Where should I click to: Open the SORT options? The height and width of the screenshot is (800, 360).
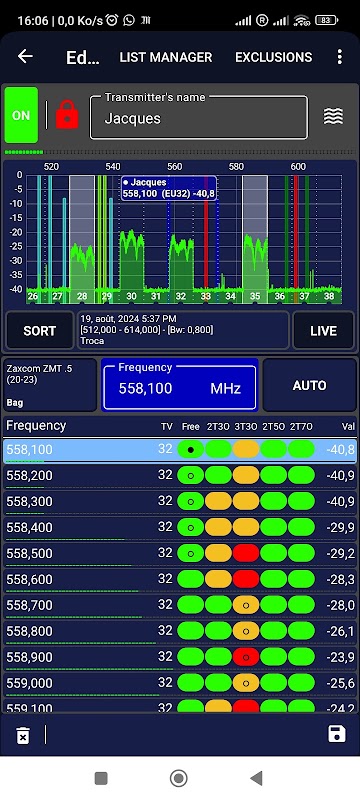39,331
